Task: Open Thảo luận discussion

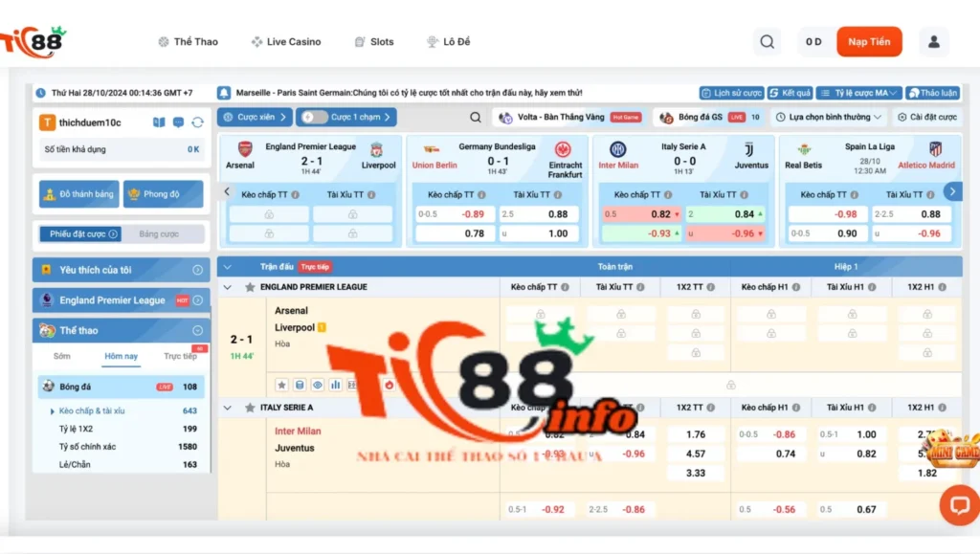Action: click(932, 93)
